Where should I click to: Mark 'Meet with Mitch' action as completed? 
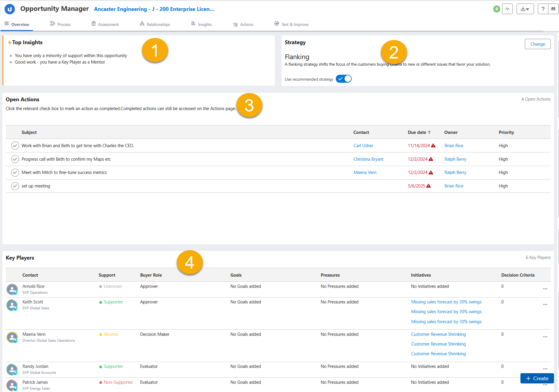click(15, 172)
